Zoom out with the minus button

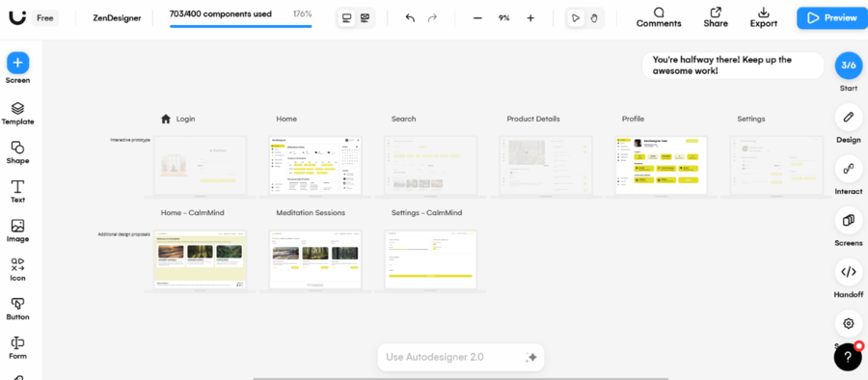tap(477, 17)
